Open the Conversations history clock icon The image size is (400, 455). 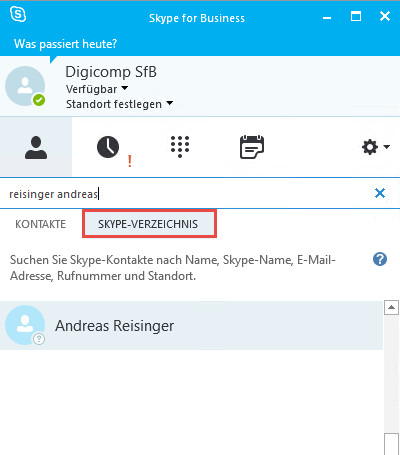(x=108, y=147)
